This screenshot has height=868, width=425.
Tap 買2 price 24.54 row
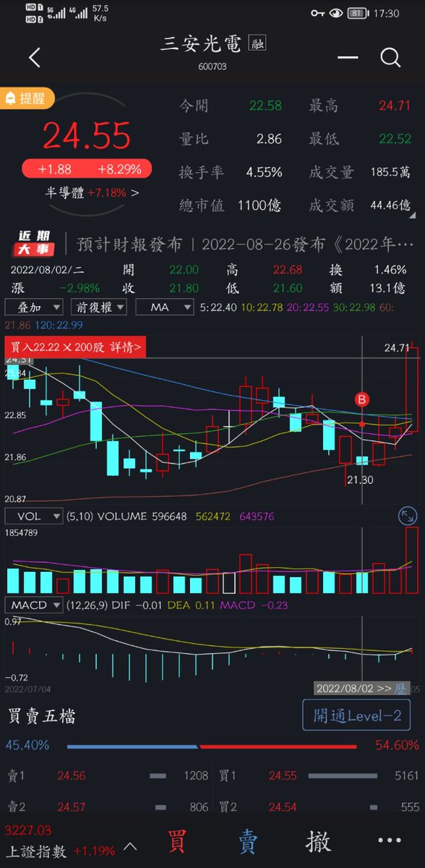[x=318, y=806]
